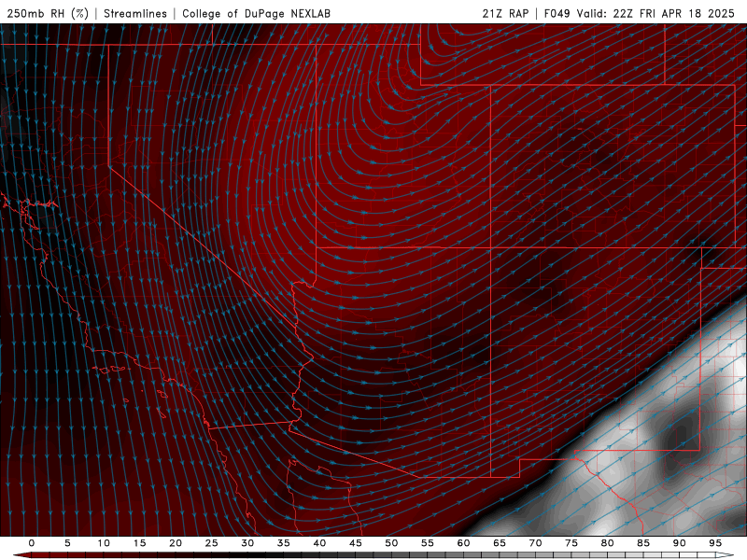Select the "30" label on color scale
The height and width of the screenshot is (560, 747).
(x=247, y=543)
